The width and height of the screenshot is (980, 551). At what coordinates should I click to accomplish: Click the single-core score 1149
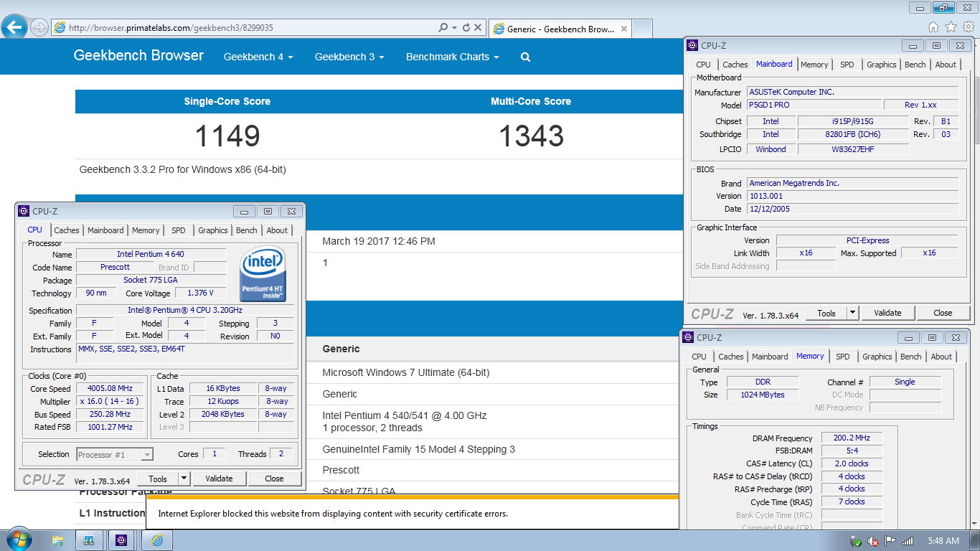[x=227, y=136]
